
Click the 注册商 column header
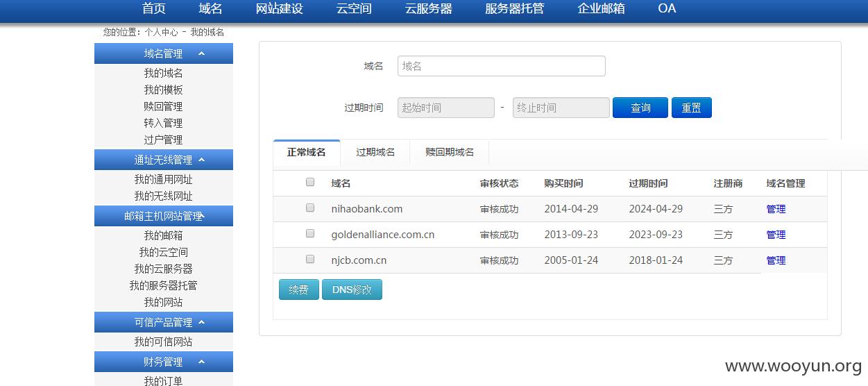pyautogui.click(x=728, y=183)
